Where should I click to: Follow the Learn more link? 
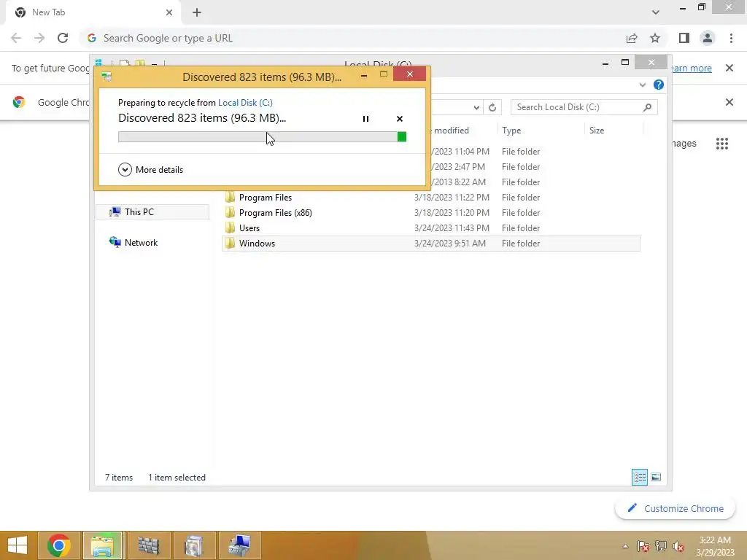click(691, 68)
